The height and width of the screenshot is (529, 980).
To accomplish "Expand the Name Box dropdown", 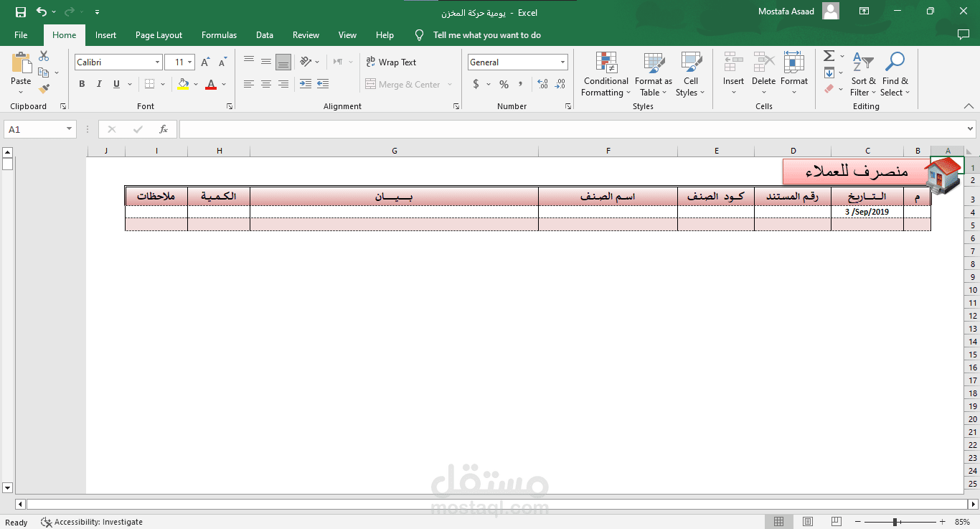I will 70,129.
